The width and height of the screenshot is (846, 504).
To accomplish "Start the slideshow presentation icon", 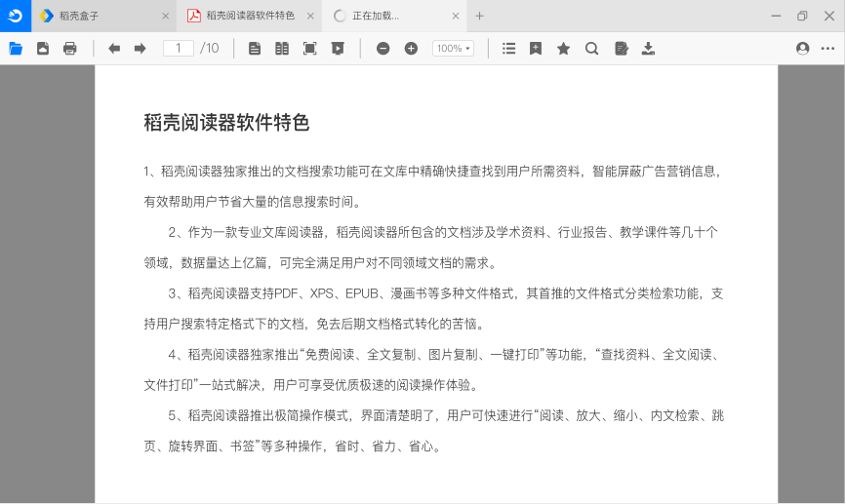I will point(338,49).
